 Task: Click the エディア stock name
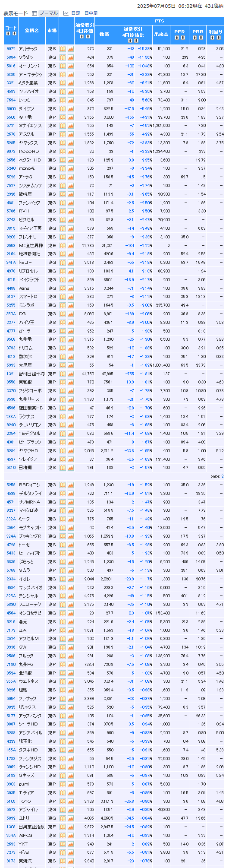coord(26,792)
